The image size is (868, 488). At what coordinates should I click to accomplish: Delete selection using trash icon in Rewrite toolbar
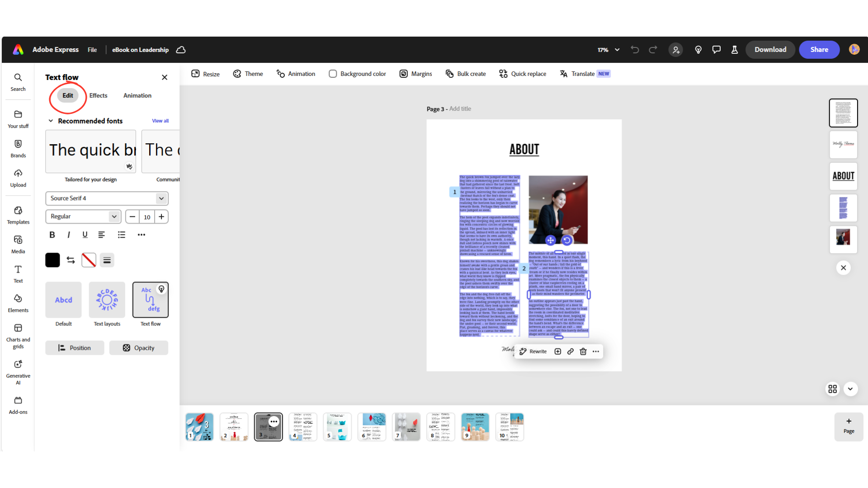[x=583, y=352]
